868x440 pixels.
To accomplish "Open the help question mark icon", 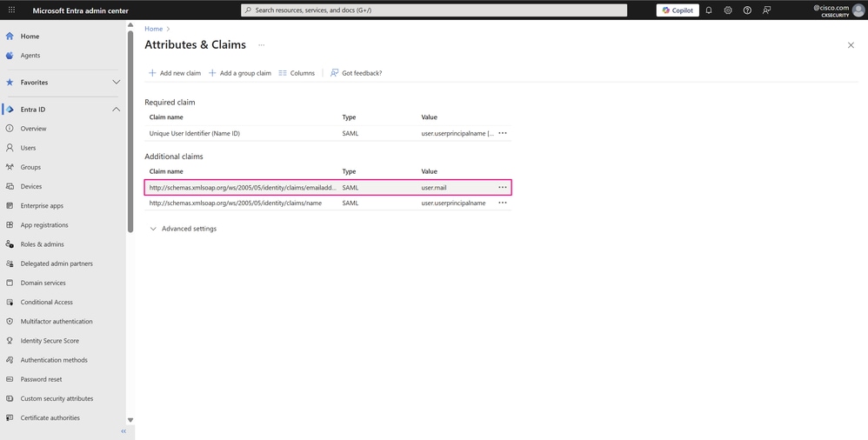I will (747, 10).
